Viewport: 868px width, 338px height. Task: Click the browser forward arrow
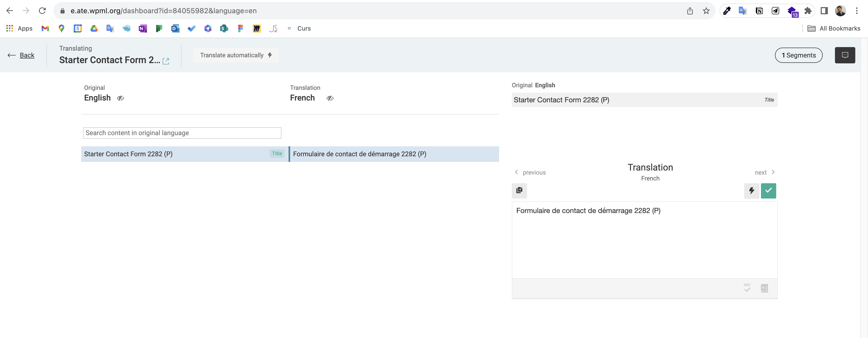26,11
